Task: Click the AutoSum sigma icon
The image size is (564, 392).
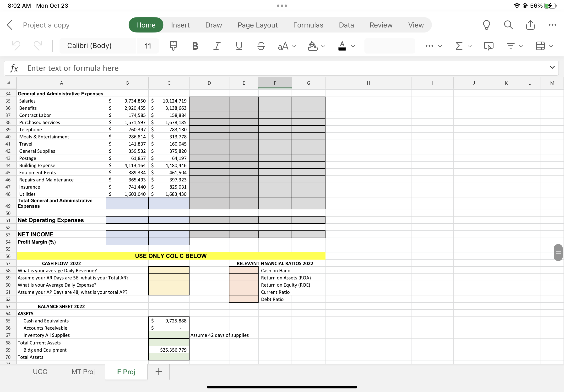Action: 459,46
